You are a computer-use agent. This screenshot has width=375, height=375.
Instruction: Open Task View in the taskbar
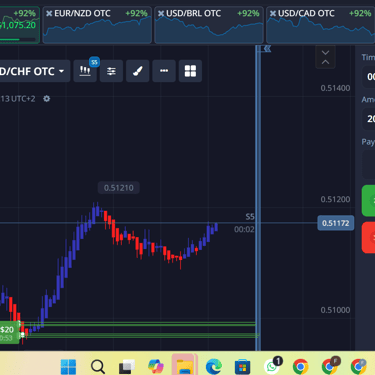(127, 367)
